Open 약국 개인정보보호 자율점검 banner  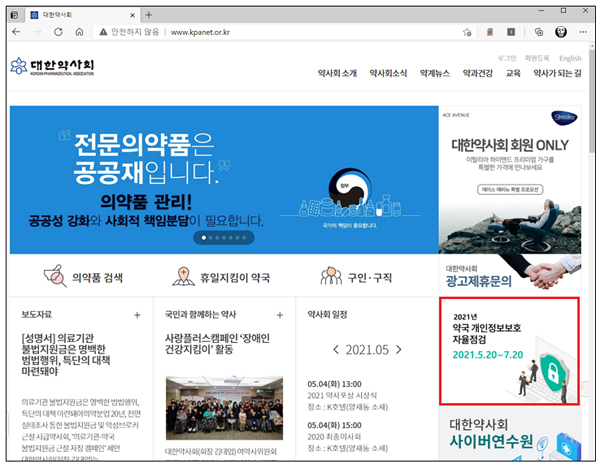pos(509,351)
